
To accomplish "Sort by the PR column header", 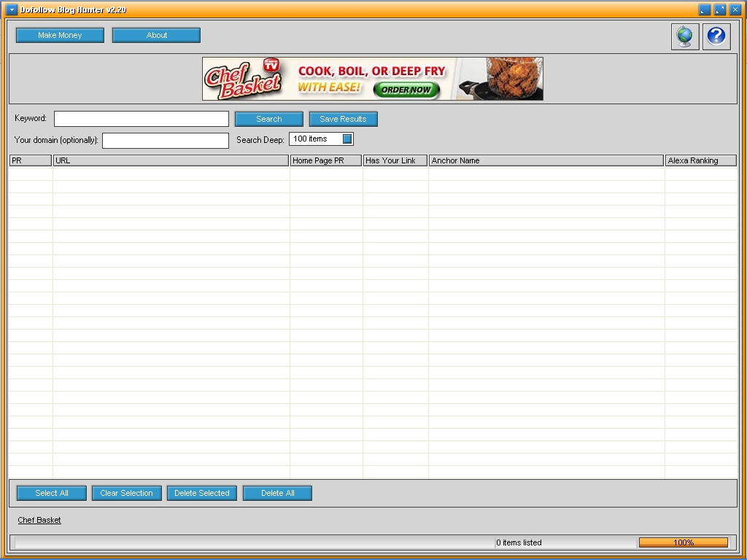I will (31, 160).
